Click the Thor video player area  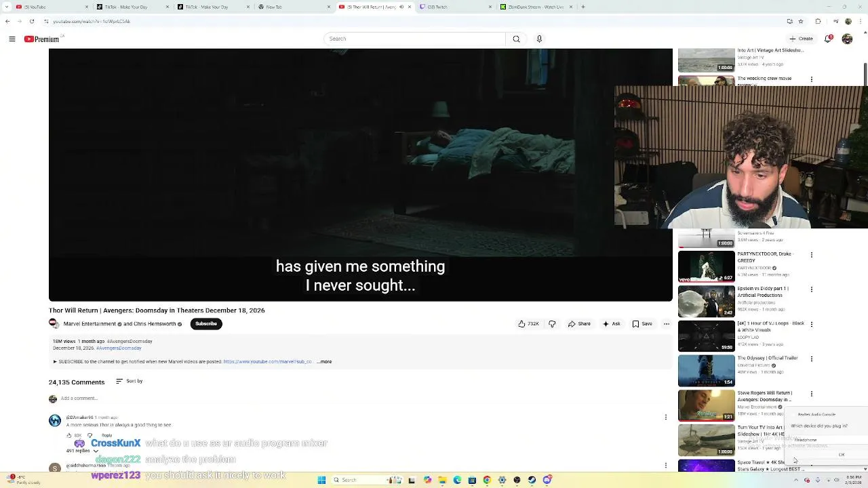point(361,175)
